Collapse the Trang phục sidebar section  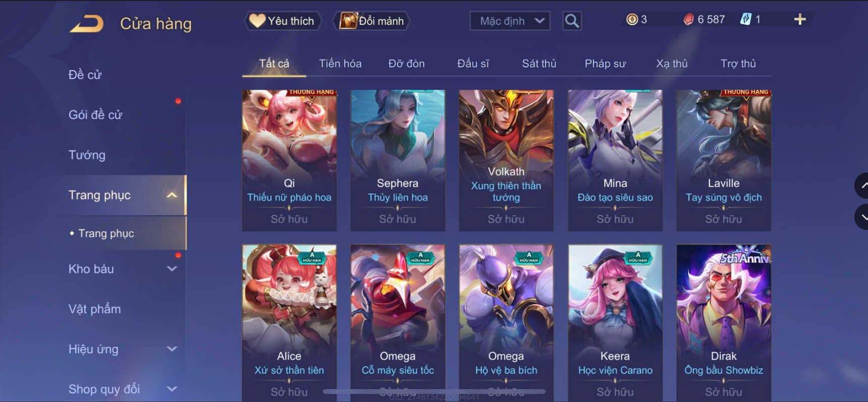pyautogui.click(x=172, y=195)
